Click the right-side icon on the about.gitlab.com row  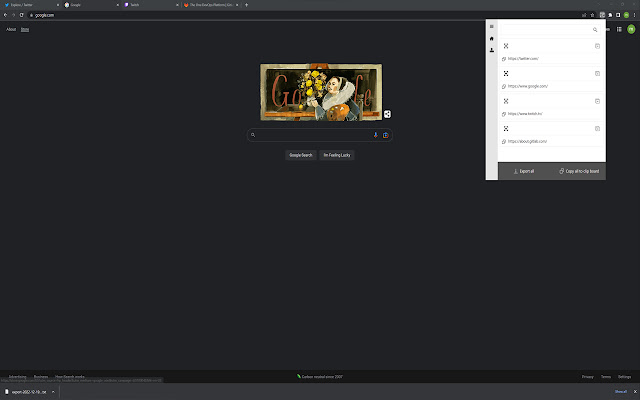[x=597, y=129]
